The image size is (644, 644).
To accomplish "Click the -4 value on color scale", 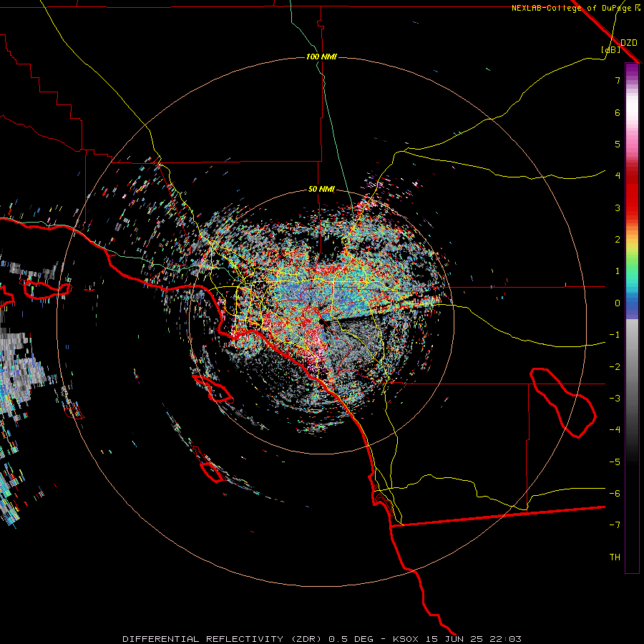I will click(x=615, y=430).
